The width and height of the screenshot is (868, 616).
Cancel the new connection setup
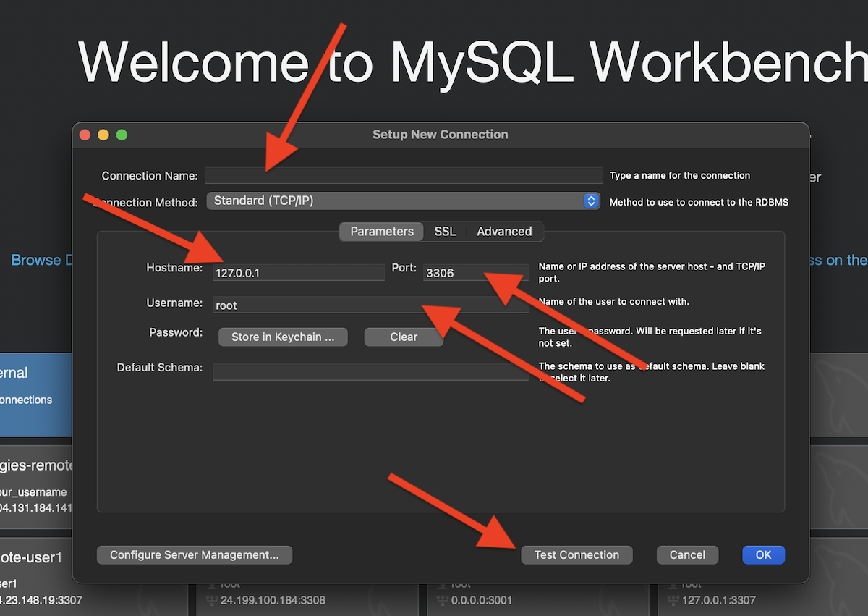point(687,555)
